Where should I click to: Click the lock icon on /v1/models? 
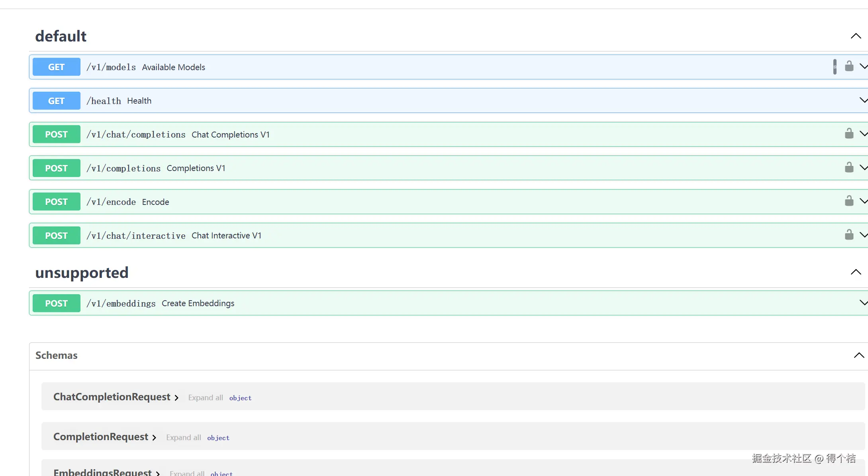pos(849,66)
